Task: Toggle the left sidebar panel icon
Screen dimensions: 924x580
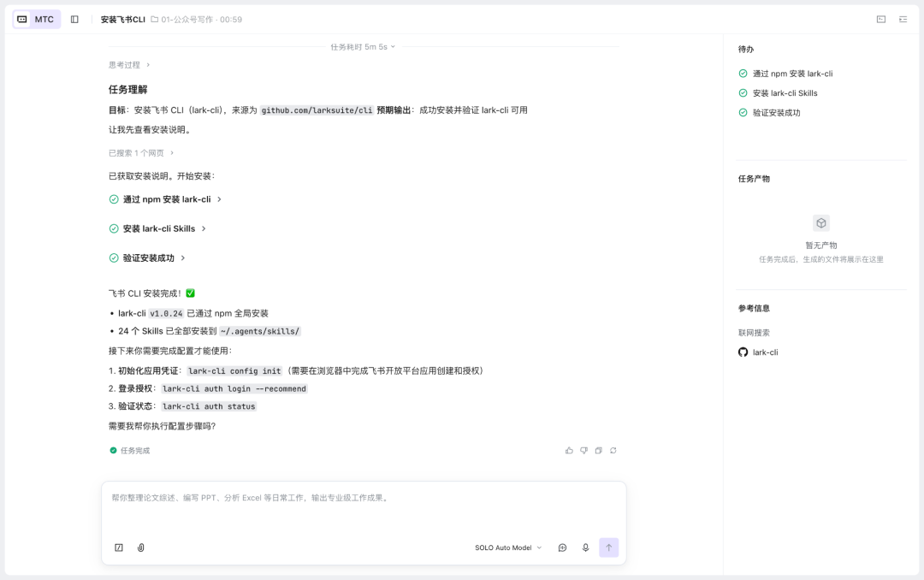Action: tap(74, 20)
